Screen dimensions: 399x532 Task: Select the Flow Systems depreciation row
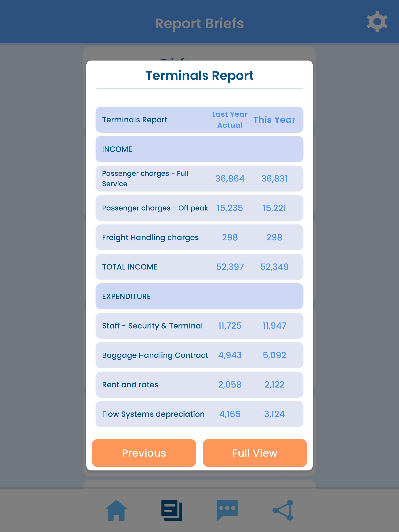[199, 414]
